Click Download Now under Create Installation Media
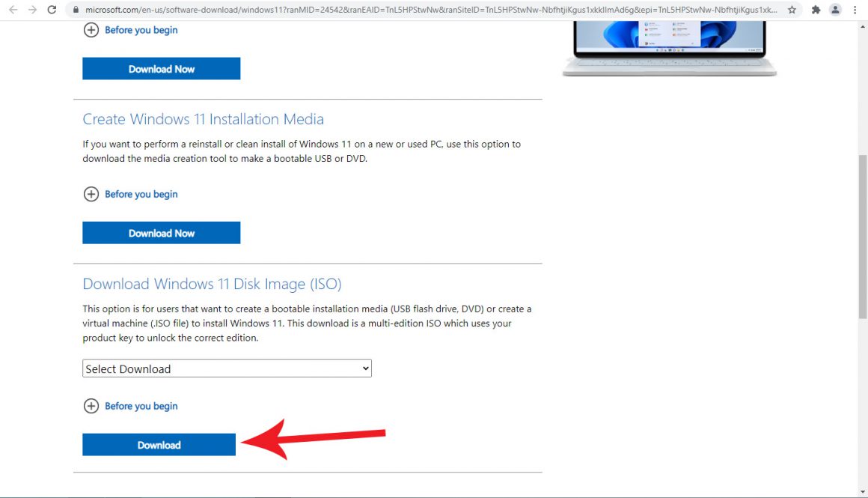This screenshot has height=498, width=868. click(161, 232)
